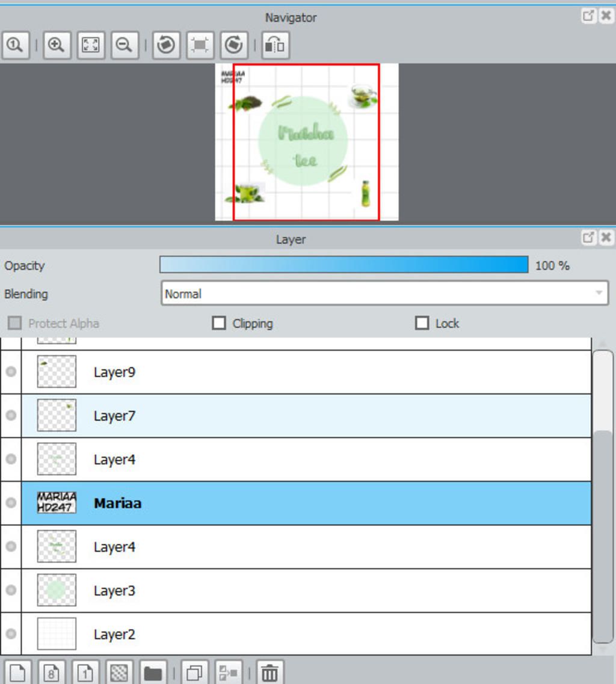The width and height of the screenshot is (616, 684).
Task: Reset Navigator zoom to 100%
Action: tap(16, 45)
